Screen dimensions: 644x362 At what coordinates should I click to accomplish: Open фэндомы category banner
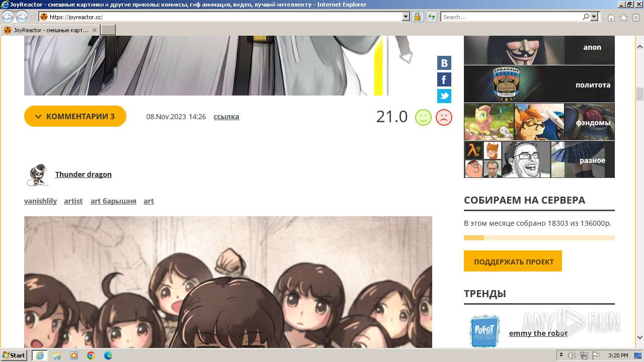539,122
